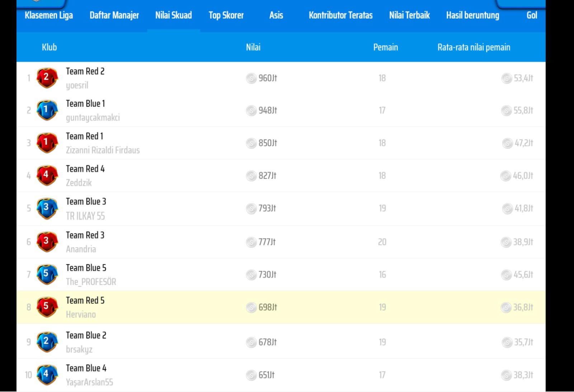Click the Team Blue 3 jersey badge
The width and height of the screenshot is (574, 392).
[47, 208]
